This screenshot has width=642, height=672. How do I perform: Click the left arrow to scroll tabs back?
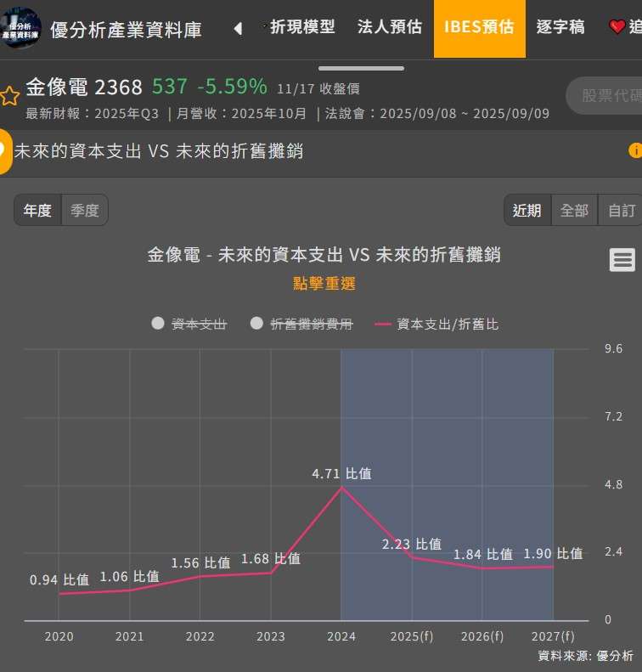point(238,29)
